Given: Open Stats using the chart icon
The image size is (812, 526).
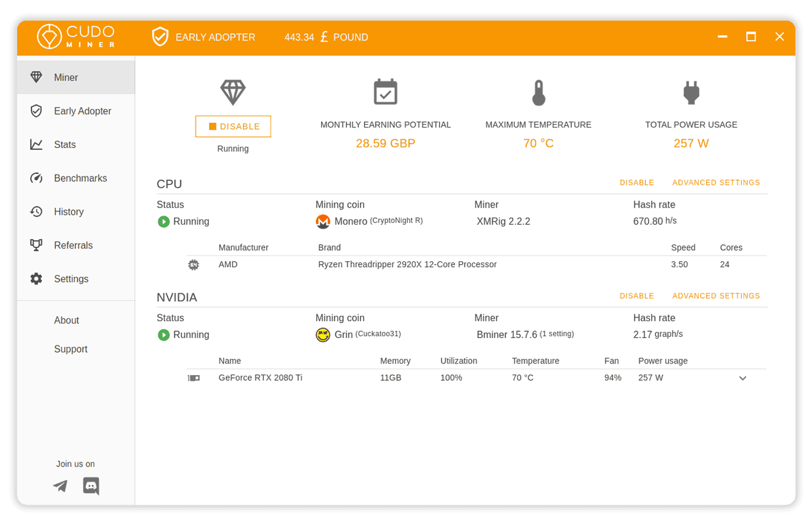Looking at the screenshot, I should pyautogui.click(x=35, y=144).
